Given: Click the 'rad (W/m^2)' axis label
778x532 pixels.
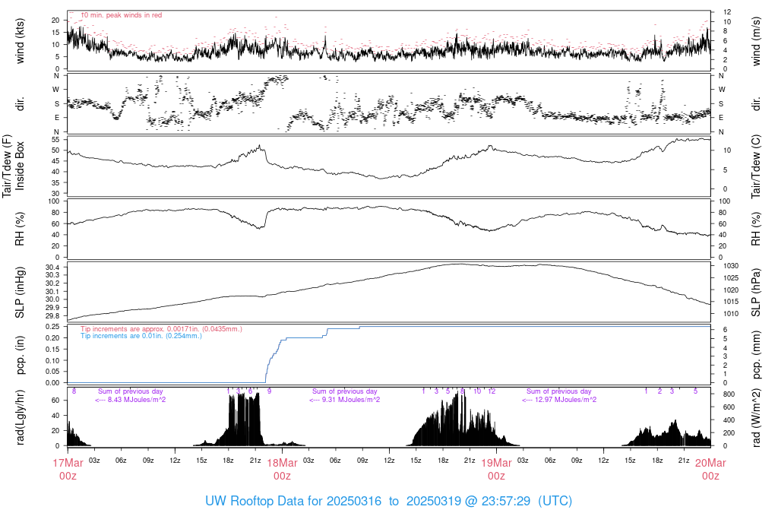Looking at the screenshot, I should [x=756, y=418].
